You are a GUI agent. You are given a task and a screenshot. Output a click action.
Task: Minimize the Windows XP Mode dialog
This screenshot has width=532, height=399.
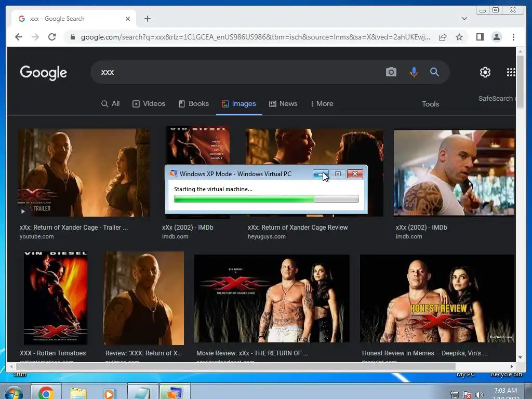coord(321,174)
